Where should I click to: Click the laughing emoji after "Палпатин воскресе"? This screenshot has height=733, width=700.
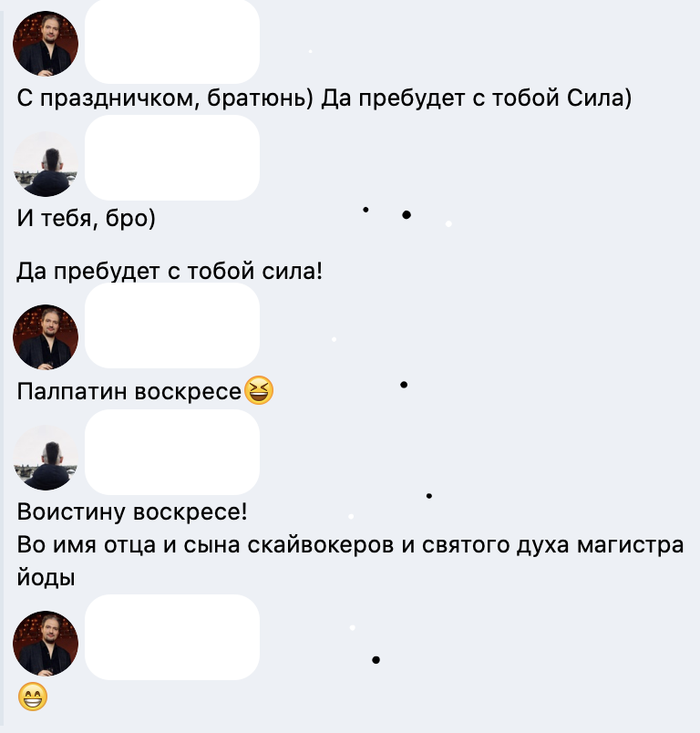tap(259, 390)
